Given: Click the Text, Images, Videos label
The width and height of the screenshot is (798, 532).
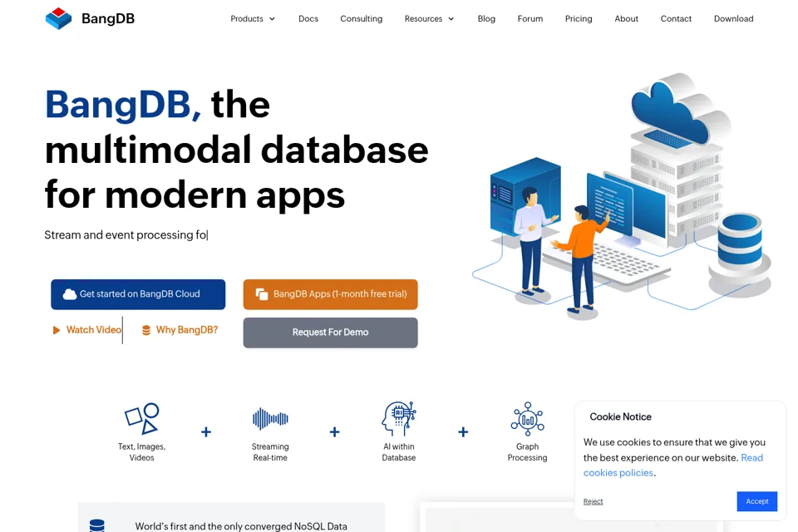Looking at the screenshot, I should (142, 452).
